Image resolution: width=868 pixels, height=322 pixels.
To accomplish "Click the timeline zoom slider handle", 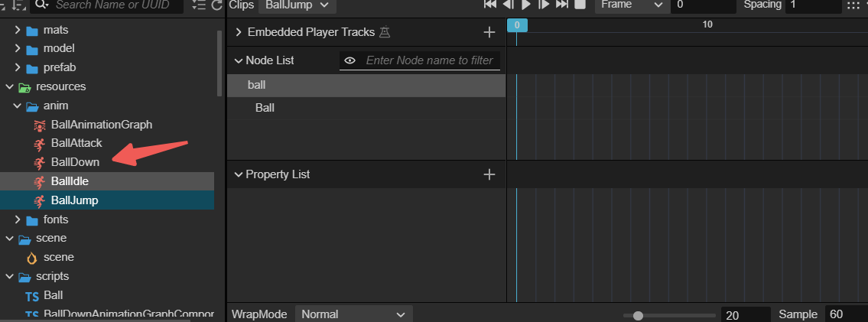I will click(638, 315).
